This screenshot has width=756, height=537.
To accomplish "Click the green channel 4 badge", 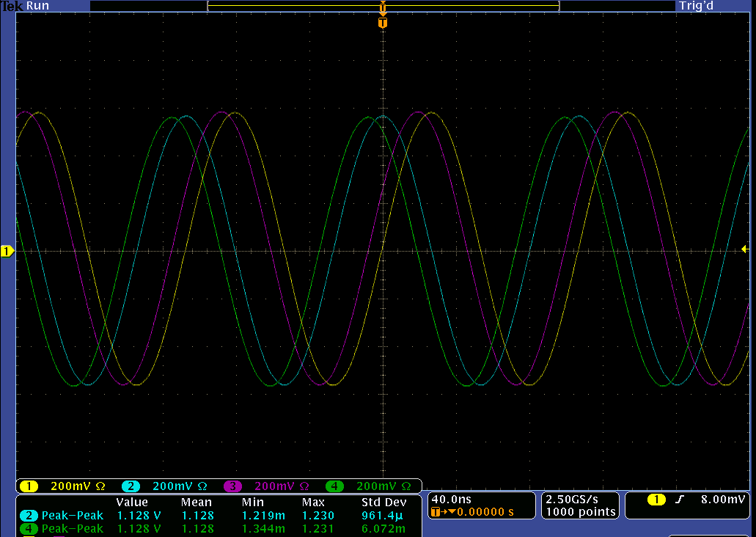I will pos(334,486).
